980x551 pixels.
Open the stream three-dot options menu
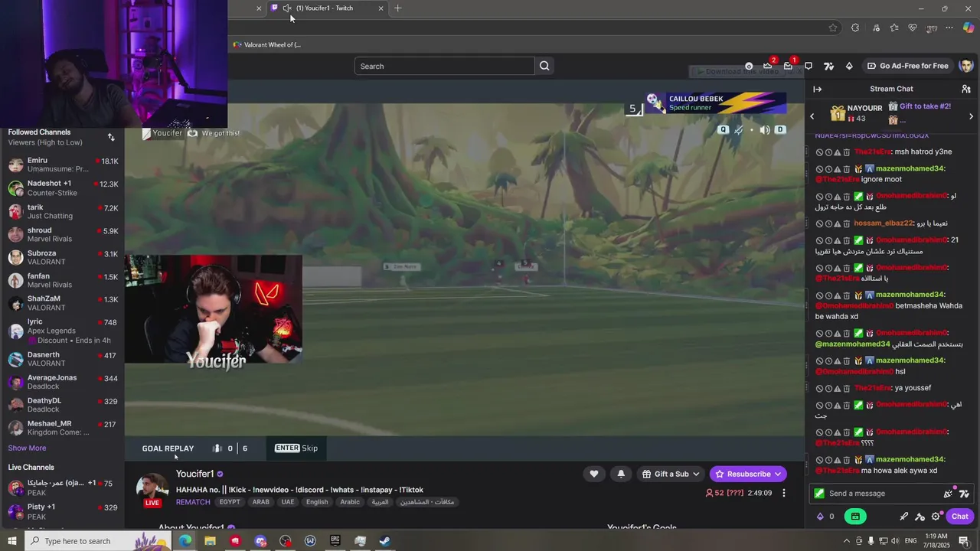point(783,493)
